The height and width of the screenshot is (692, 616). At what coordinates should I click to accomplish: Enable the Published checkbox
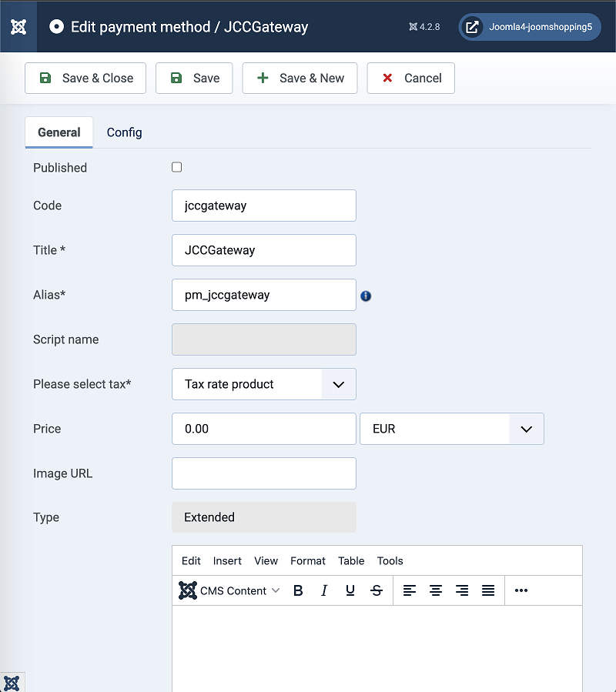177,167
